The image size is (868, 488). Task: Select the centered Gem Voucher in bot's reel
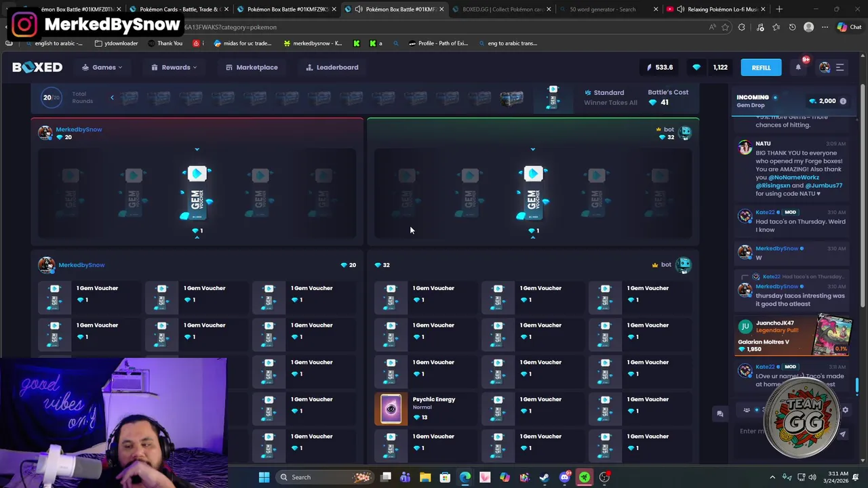pyautogui.click(x=533, y=195)
